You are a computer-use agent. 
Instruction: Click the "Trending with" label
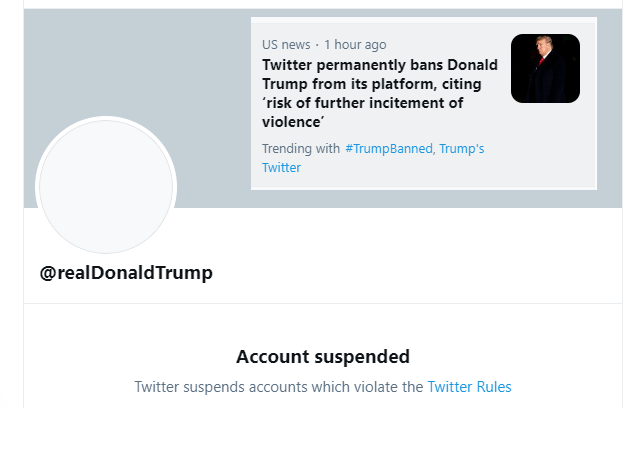[x=300, y=149]
